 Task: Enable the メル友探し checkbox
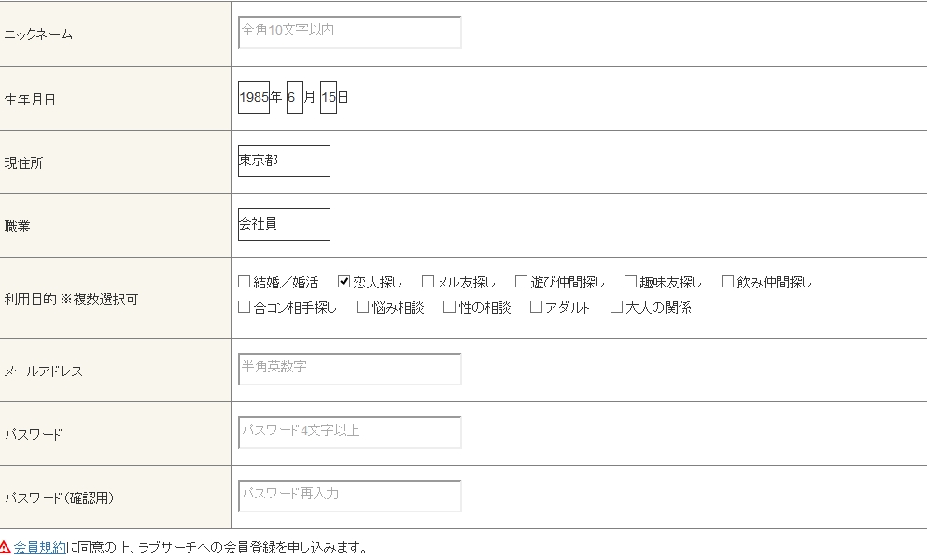point(428,282)
